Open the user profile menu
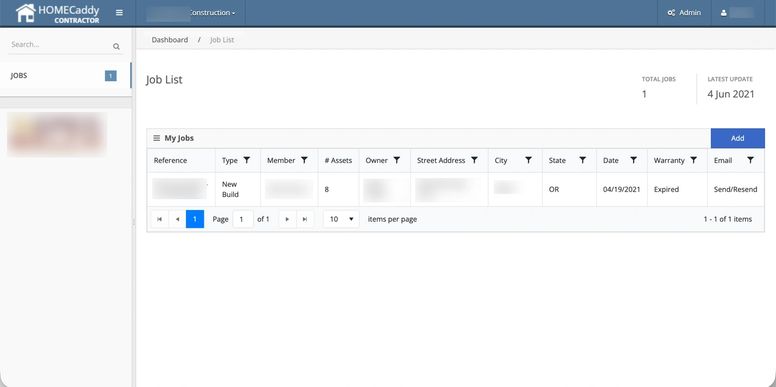Viewport: 776px width, 387px height. [x=737, y=13]
